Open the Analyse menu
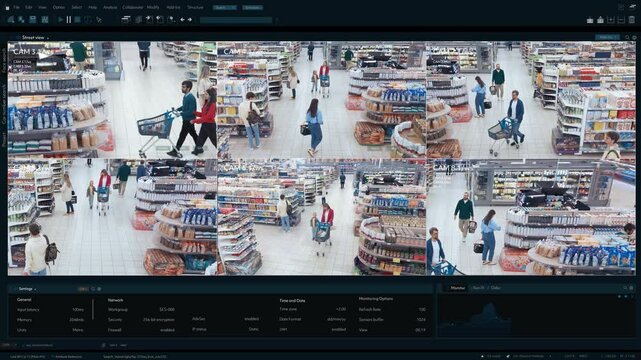The image size is (641, 360). pos(110,7)
